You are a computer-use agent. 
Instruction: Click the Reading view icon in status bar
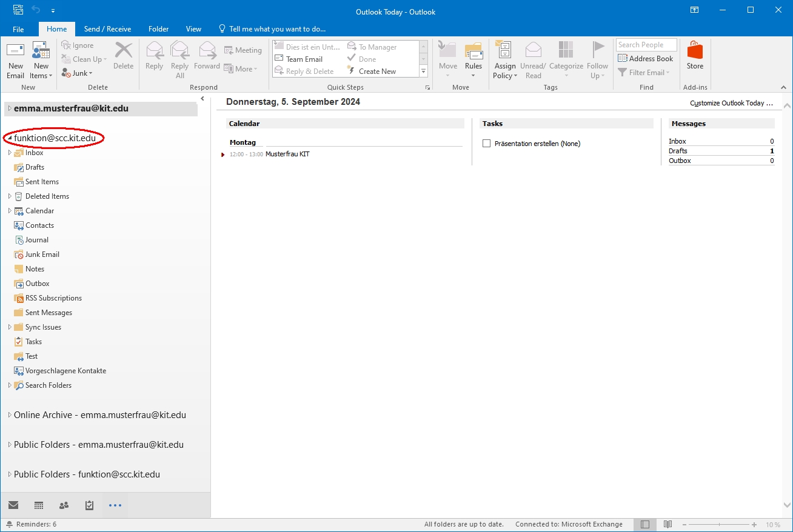[x=668, y=524]
